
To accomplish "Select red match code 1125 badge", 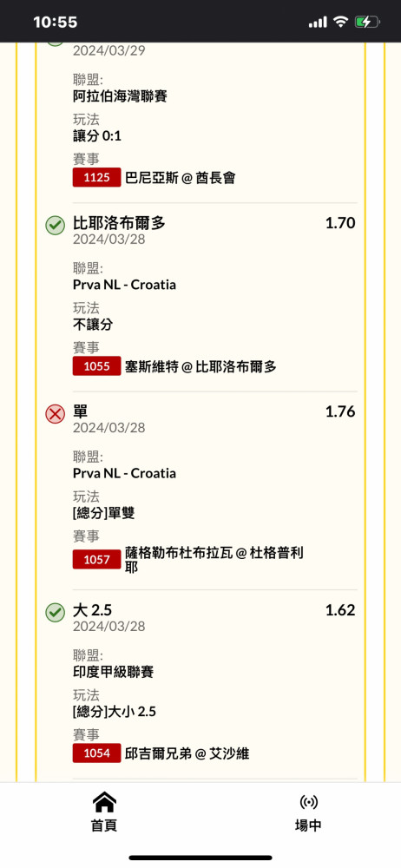I will click(x=96, y=178).
